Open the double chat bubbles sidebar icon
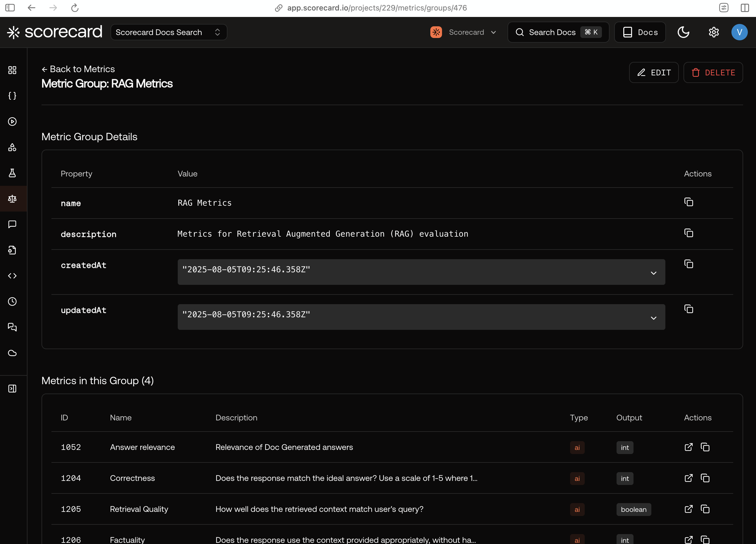Viewport: 756px width, 544px height. pos(12,327)
